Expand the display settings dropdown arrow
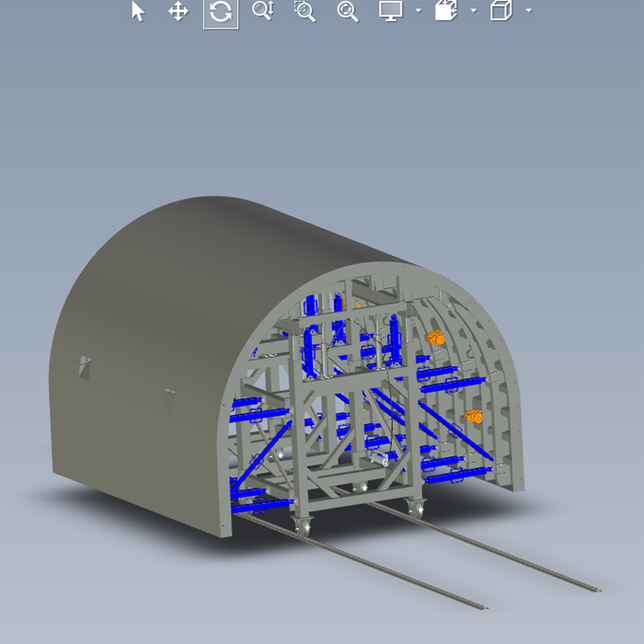The image size is (644, 644). tap(419, 11)
